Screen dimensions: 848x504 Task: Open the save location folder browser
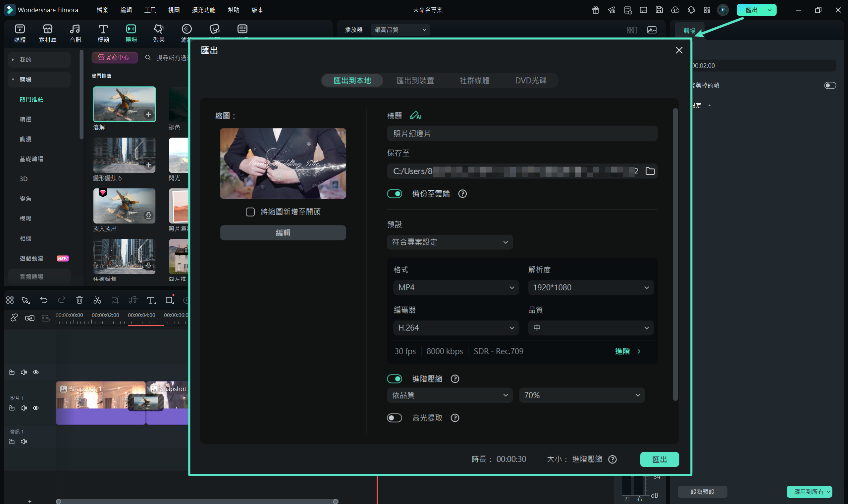(x=650, y=171)
